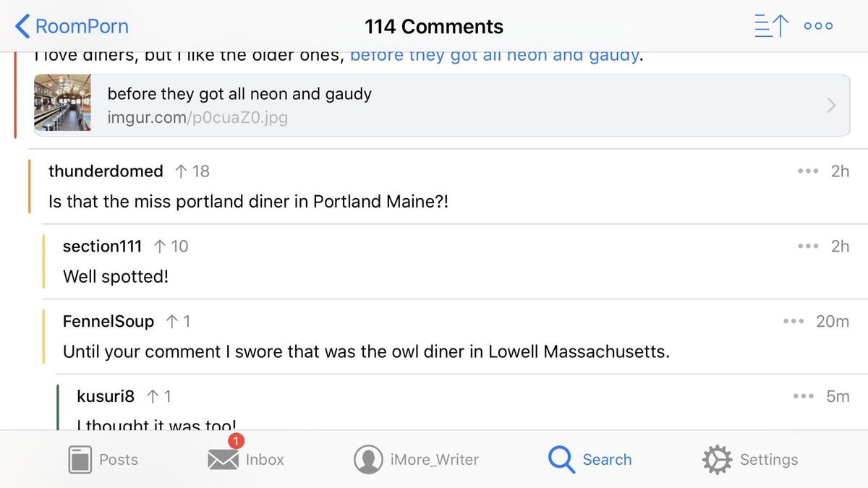
Task: Follow 'before they got all neon and gaudy' link
Action: pyautogui.click(x=495, y=55)
